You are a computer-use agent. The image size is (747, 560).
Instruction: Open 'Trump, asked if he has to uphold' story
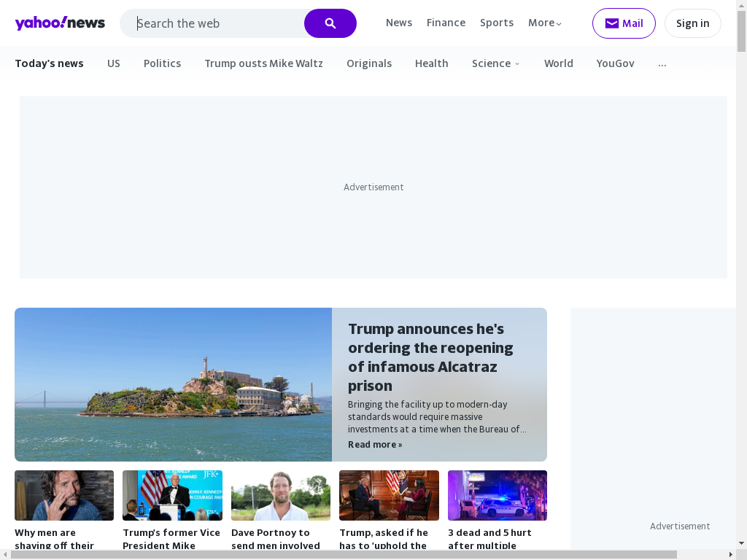pyautogui.click(x=384, y=539)
